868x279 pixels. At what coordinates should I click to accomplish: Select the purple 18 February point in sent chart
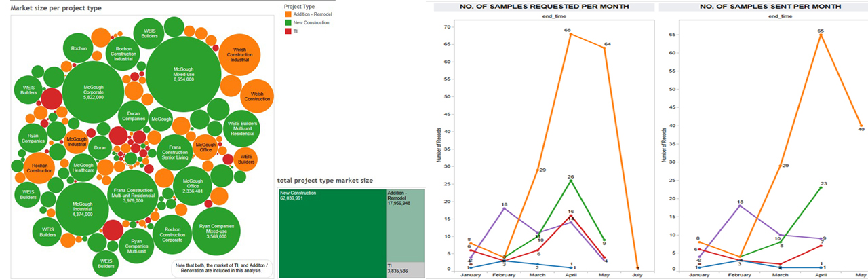click(x=741, y=205)
